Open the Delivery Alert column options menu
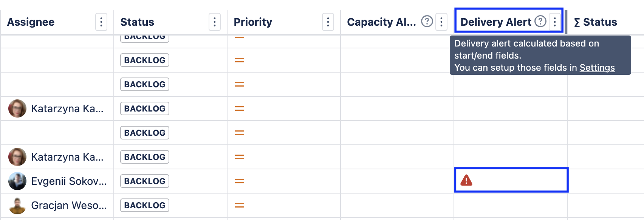Viewport: 644px width, 220px height. coord(554,22)
